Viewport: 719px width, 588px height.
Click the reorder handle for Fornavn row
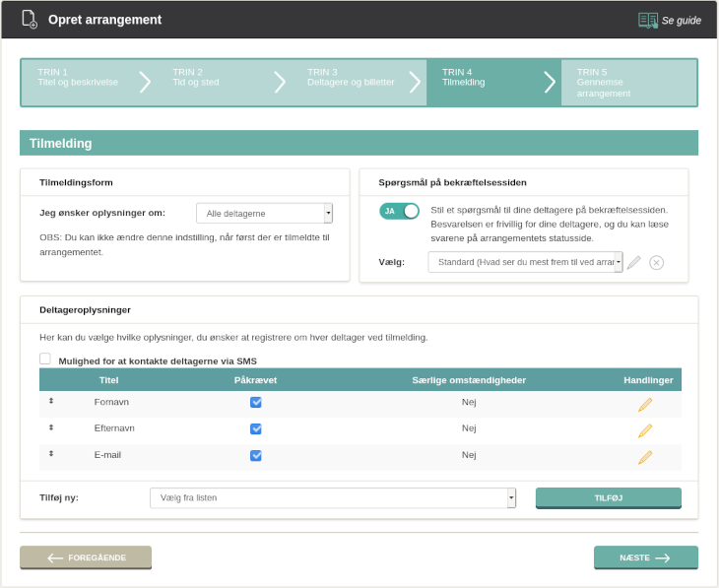51,401
